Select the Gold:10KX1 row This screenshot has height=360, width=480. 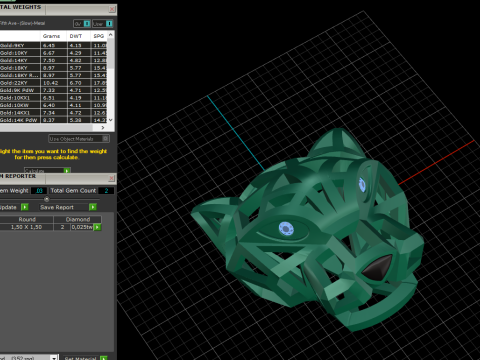pos(53,98)
